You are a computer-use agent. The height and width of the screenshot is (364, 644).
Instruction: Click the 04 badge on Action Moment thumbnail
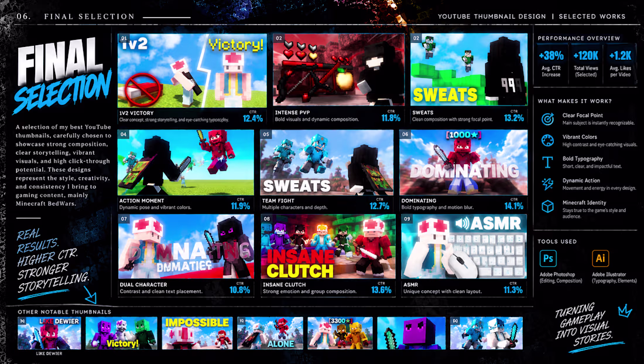(x=124, y=134)
